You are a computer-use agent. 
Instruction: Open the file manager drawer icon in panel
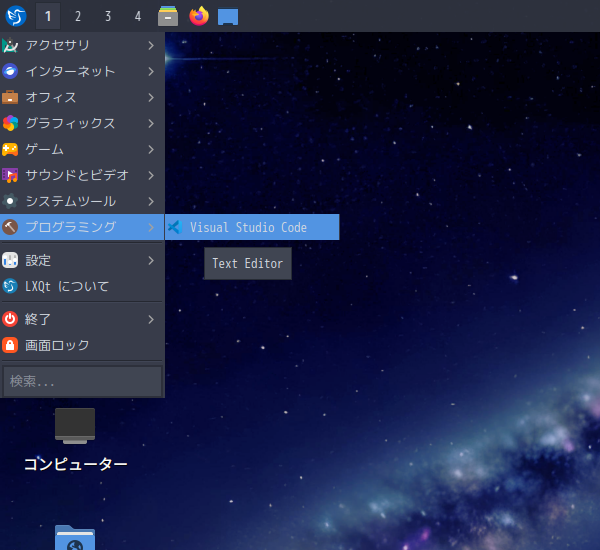point(168,16)
